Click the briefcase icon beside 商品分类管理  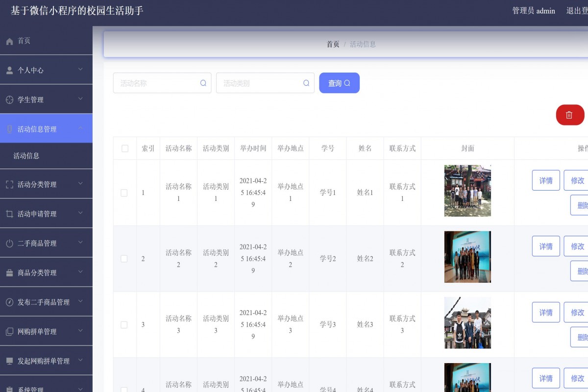click(9, 273)
